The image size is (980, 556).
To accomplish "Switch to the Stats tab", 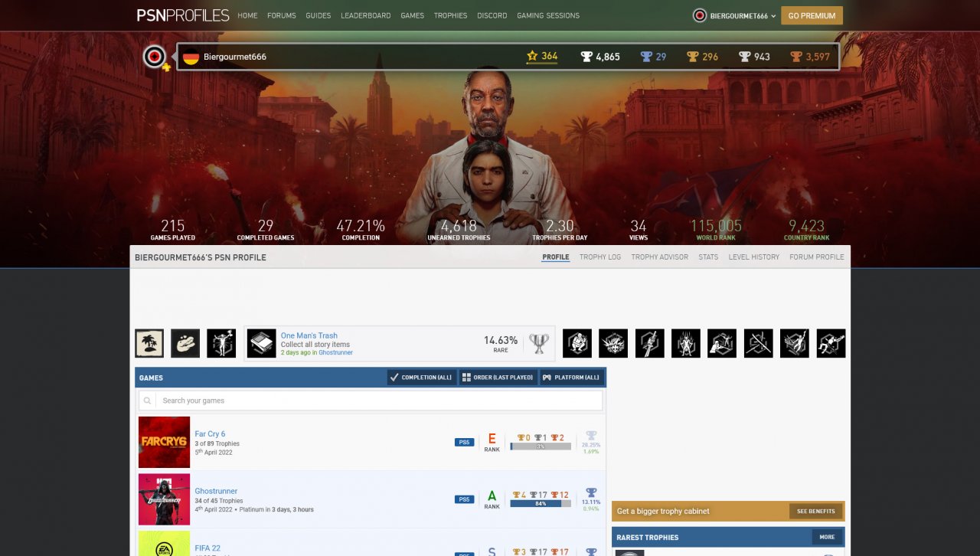I will point(708,257).
